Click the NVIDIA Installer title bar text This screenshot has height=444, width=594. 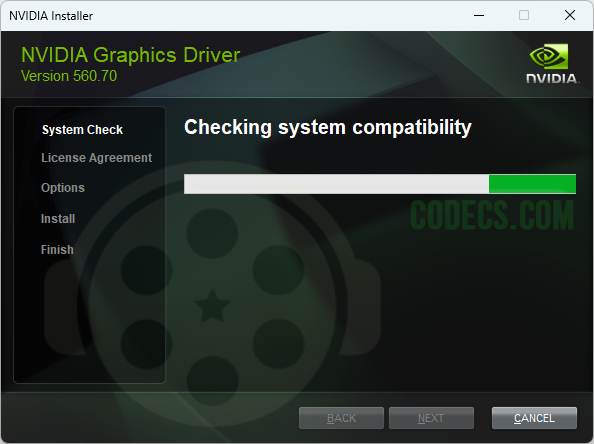coord(51,16)
